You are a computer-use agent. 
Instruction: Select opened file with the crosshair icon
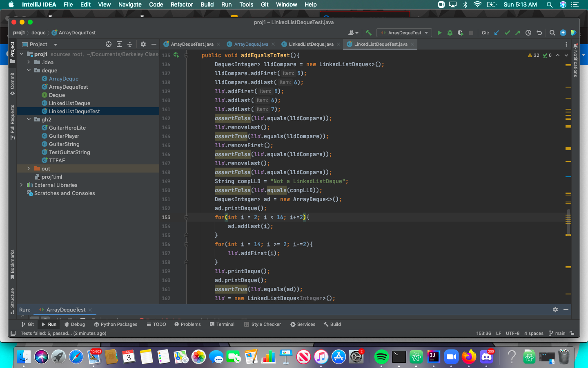click(x=109, y=44)
